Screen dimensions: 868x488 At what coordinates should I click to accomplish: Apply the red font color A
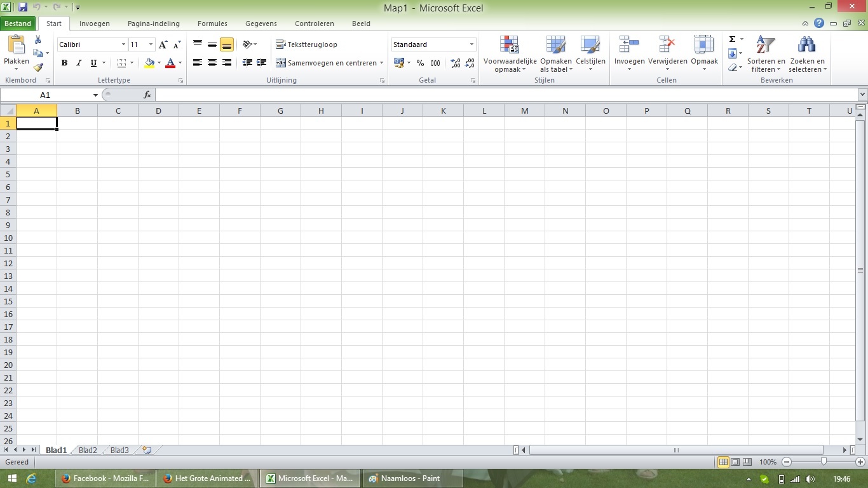(170, 63)
